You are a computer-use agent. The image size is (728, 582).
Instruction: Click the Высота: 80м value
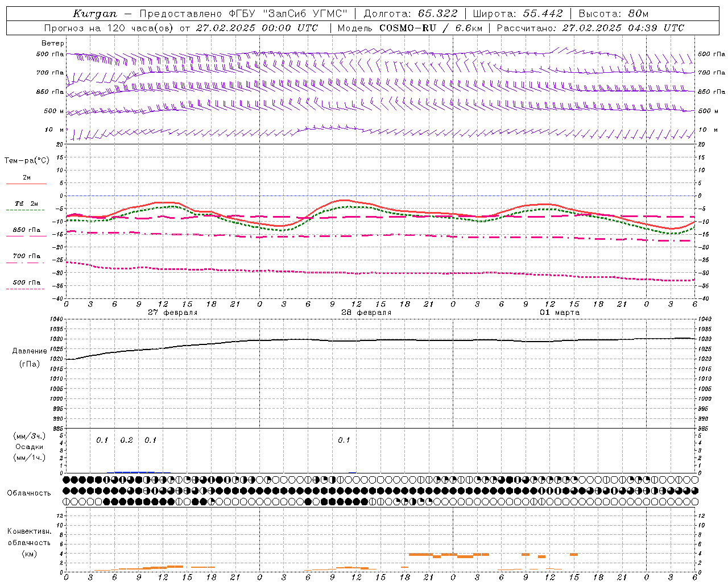tap(614, 14)
